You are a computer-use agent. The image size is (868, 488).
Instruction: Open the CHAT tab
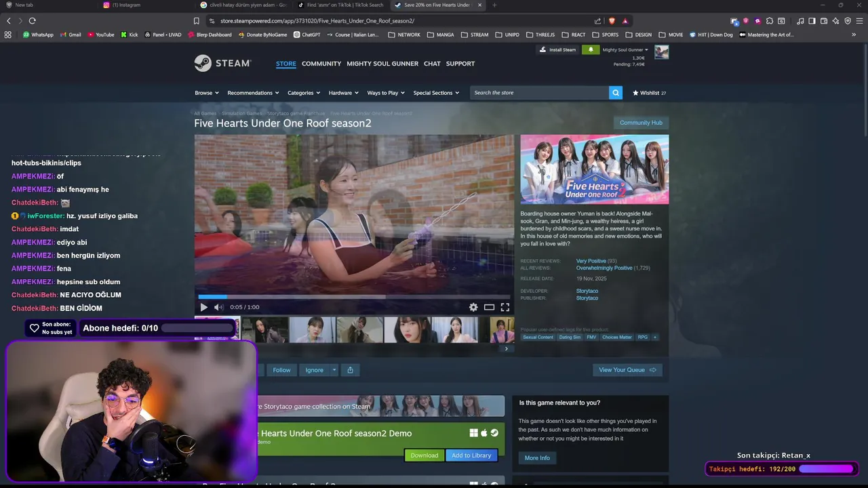tap(432, 64)
